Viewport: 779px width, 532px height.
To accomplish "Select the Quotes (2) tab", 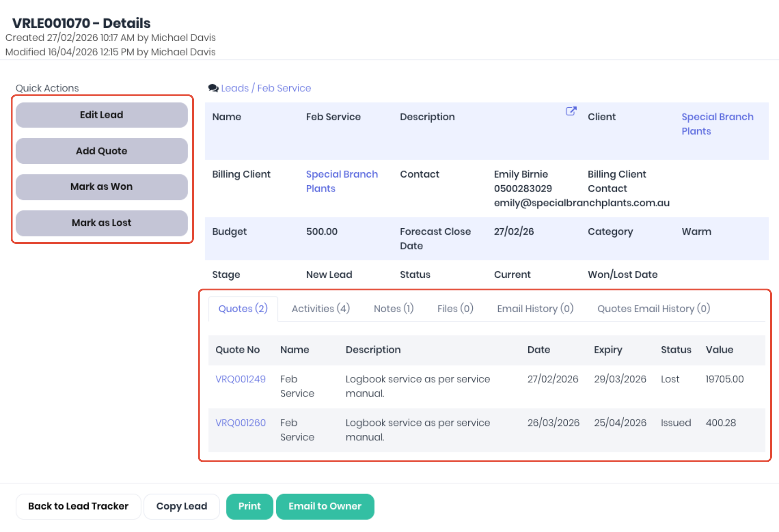I will pyautogui.click(x=243, y=309).
